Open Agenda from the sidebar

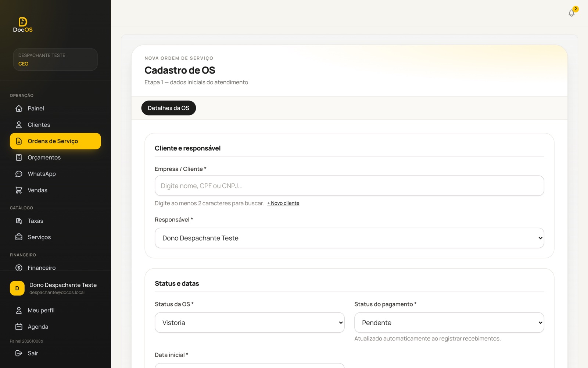pos(55,327)
